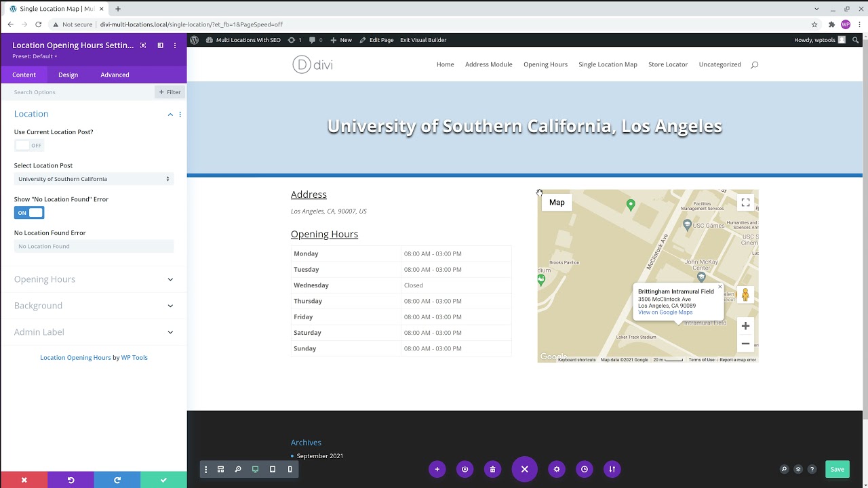This screenshot has height=488, width=868.
Task: Open the layers view icon
Action: tap(798, 469)
